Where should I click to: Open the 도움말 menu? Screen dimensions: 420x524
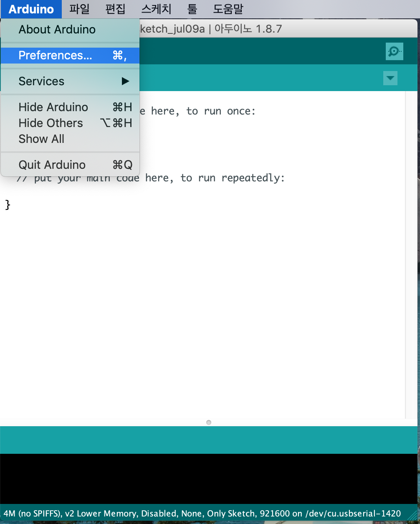[x=228, y=9]
